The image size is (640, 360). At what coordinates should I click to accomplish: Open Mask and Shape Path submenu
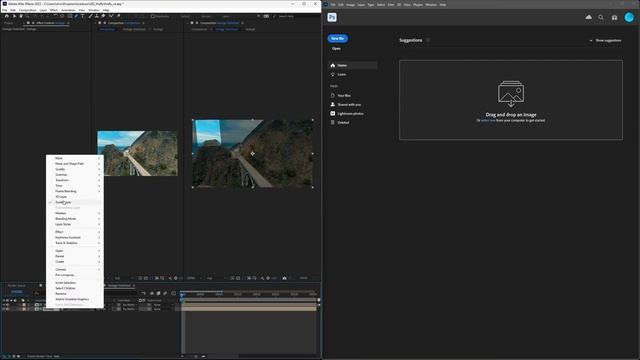tap(75, 164)
